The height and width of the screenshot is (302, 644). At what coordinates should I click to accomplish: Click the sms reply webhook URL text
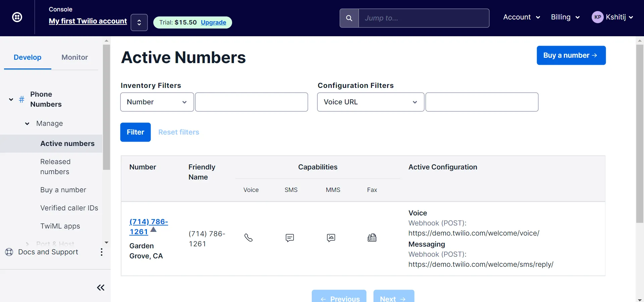[481, 264]
